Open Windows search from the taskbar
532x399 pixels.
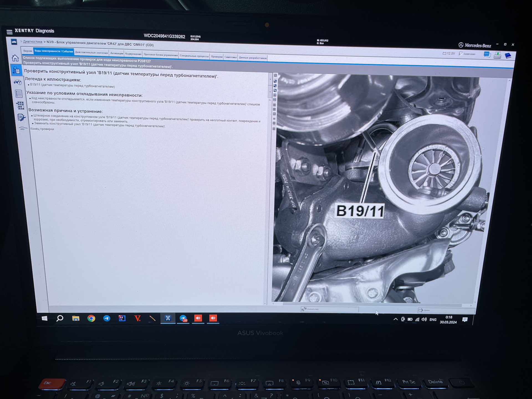(60, 318)
